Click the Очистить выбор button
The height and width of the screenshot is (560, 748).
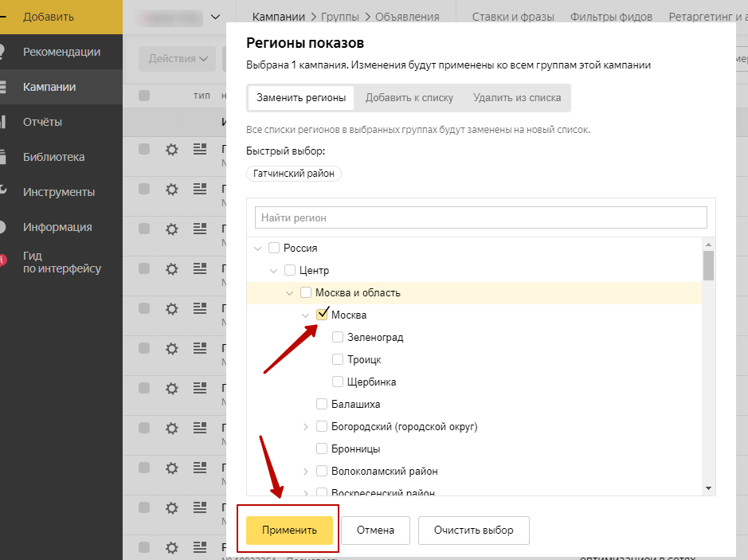474,530
